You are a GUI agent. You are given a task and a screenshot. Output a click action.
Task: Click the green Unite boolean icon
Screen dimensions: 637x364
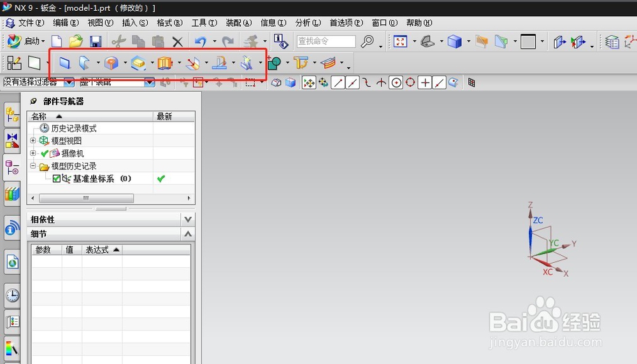274,63
